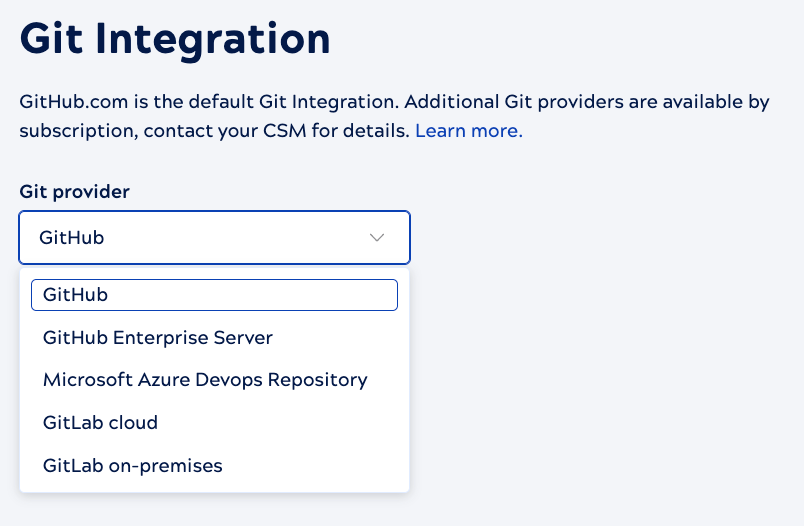Click the selected "GitHub" value in combo box
The image size is (804, 526).
coord(72,238)
